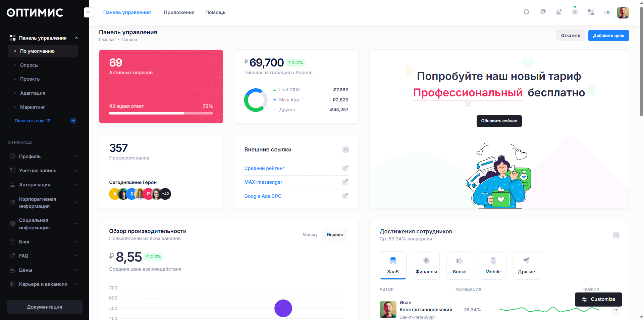Image resolution: width=644 pixels, height=320 pixels.
Task: Toggle the light/dark theme sun icon
Action: pyautogui.click(x=607, y=12)
